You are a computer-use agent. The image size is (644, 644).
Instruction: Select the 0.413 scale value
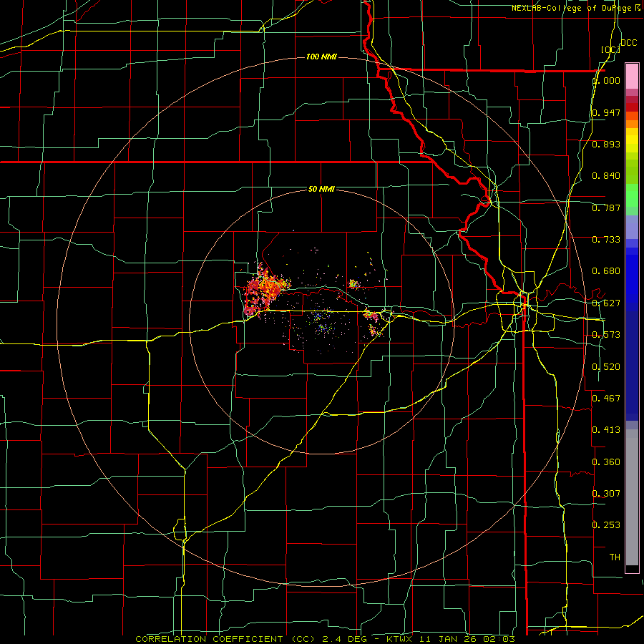[606, 430]
